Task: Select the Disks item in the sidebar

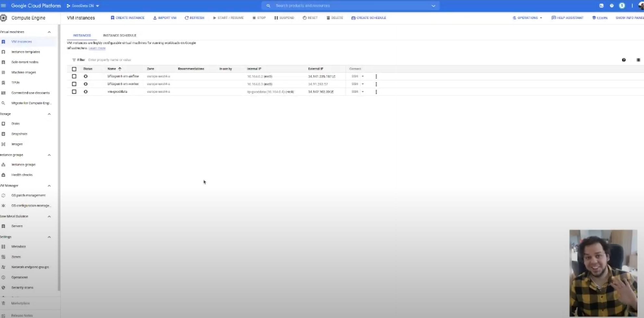Action: (16, 124)
